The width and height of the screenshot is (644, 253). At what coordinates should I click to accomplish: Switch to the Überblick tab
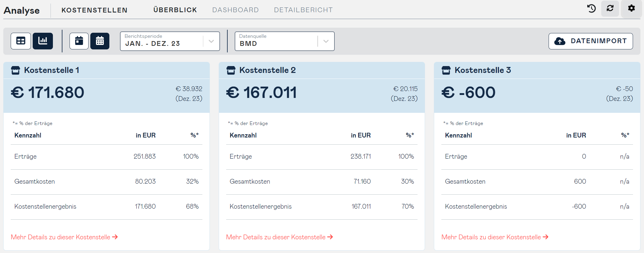tap(175, 10)
